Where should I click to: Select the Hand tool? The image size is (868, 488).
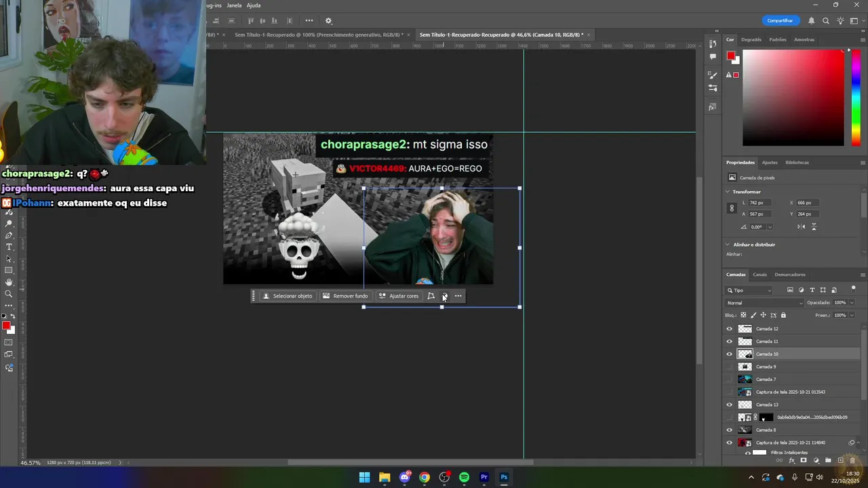click(9, 282)
